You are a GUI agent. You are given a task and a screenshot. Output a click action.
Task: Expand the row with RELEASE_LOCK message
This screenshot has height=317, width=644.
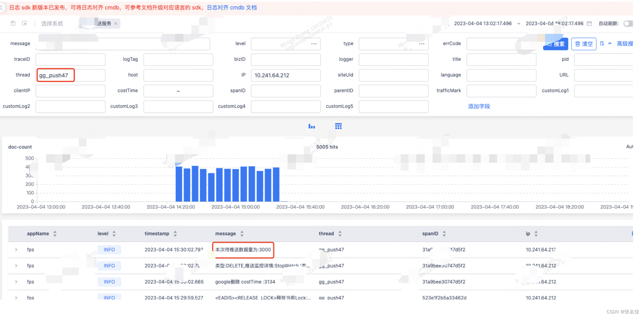pos(16,297)
